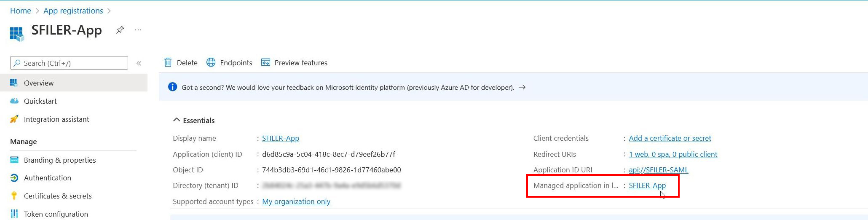Click the Delete button label

click(x=187, y=63)
